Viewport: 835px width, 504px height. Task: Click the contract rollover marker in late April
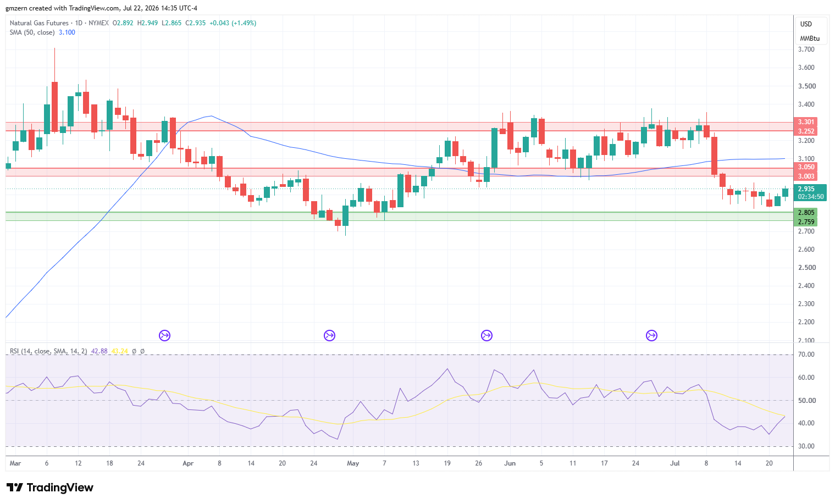point(330,335)
